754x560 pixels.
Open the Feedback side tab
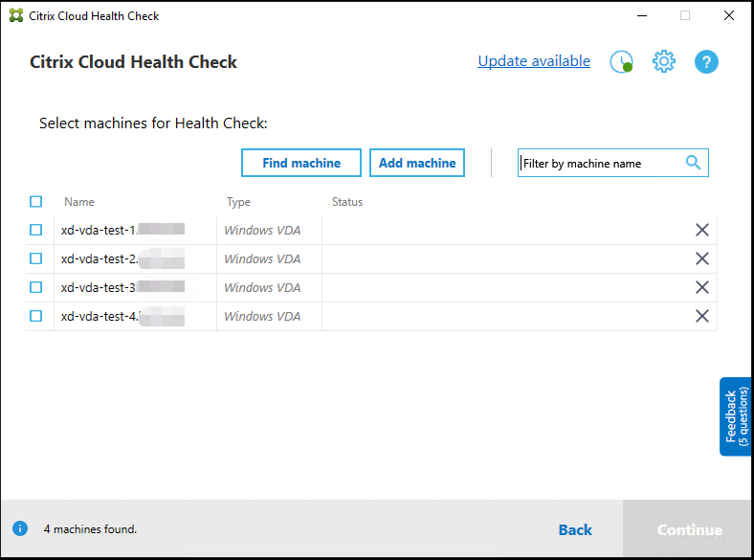[736, 416]
